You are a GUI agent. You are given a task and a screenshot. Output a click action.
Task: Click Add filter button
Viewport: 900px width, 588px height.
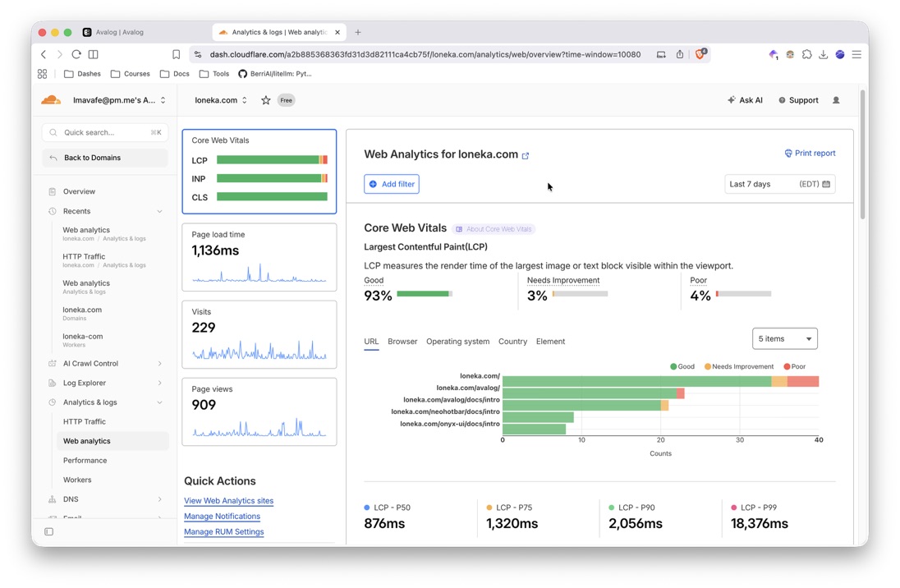pyautogui.click(x=392, y=184)
